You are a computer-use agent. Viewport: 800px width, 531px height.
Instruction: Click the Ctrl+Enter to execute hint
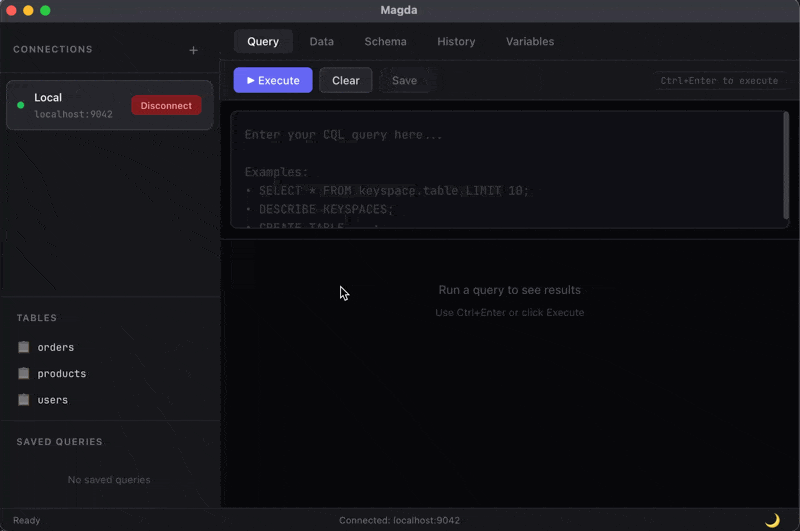pos(719,81)
